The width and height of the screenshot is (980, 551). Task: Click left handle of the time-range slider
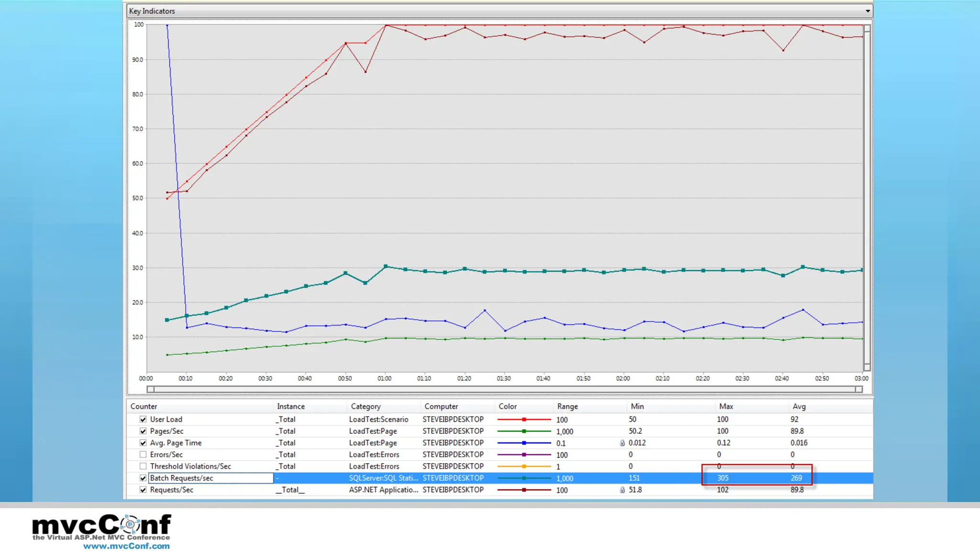click(x=151, y=389)
